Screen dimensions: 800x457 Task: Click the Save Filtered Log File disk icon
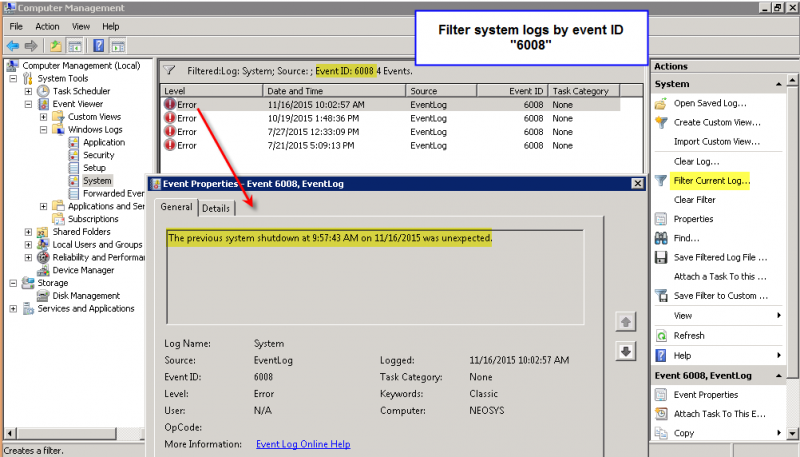[x=661, y=257]
